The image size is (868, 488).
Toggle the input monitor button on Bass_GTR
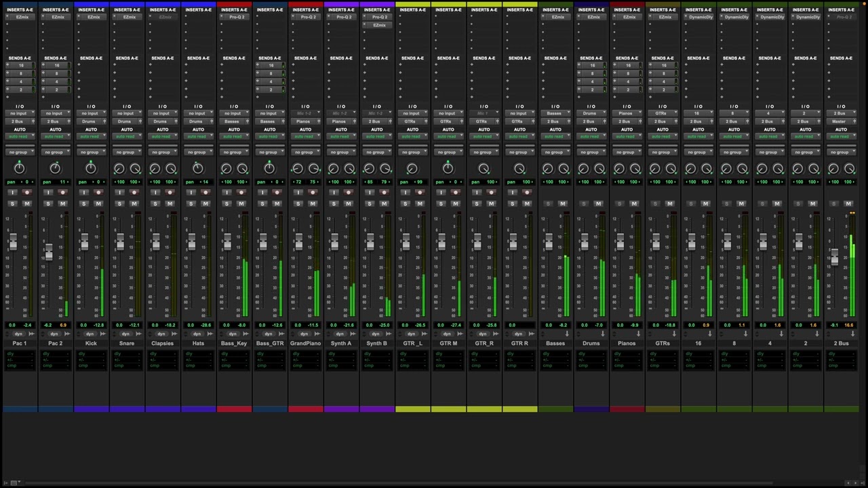262,193
